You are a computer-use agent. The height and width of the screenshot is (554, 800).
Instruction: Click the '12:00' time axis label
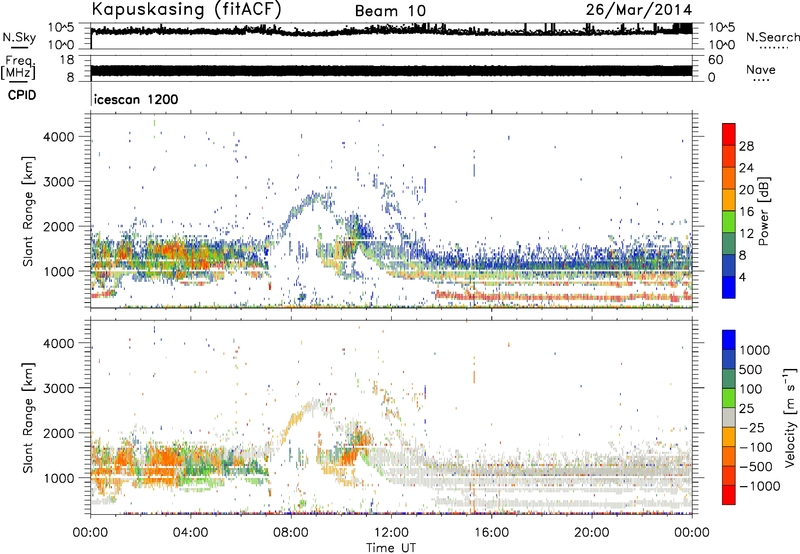click(391, 533)
